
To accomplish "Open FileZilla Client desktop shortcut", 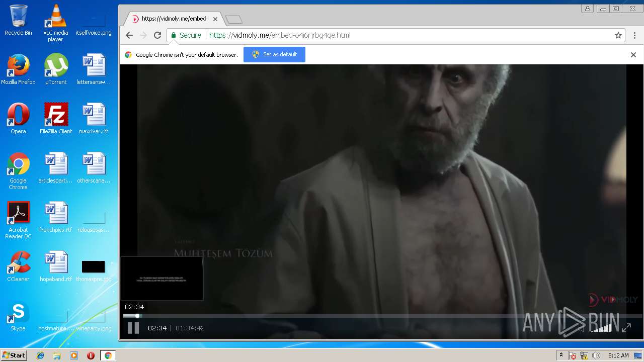I will point(56,119).
